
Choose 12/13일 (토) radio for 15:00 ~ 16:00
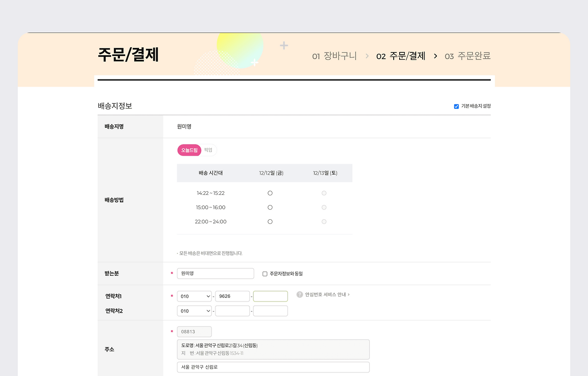(324, 207)
